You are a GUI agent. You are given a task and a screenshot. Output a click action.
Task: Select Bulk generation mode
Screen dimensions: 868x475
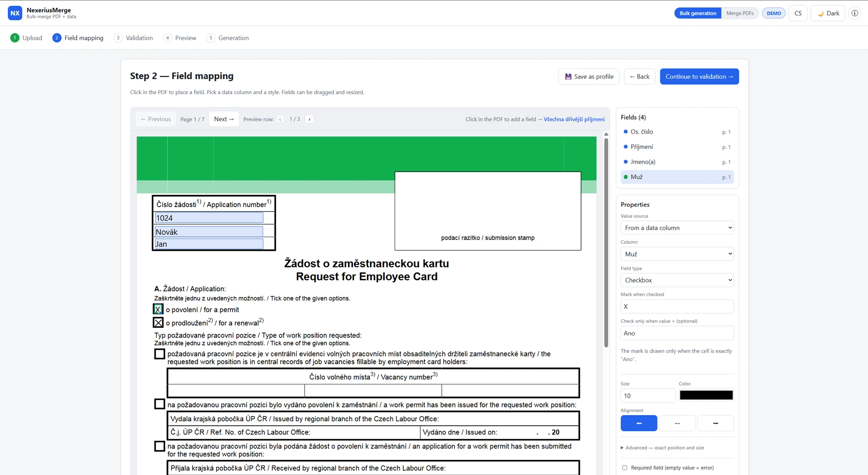coord(698,13)
